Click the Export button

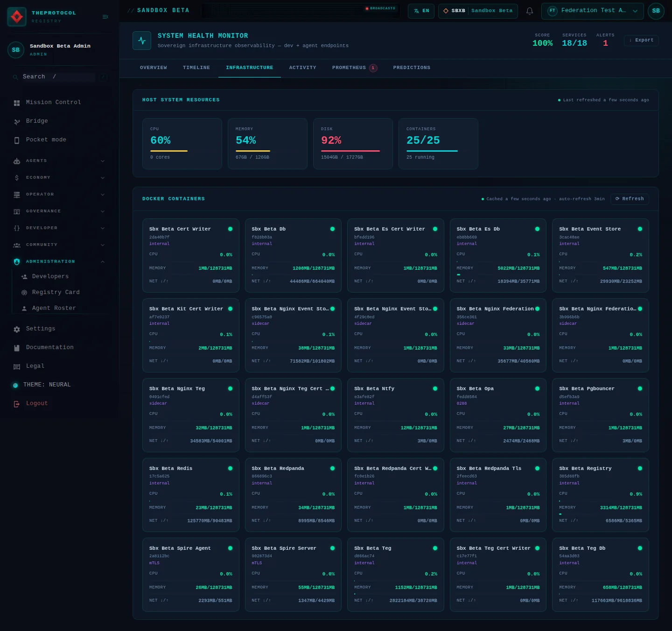point(641,40)
